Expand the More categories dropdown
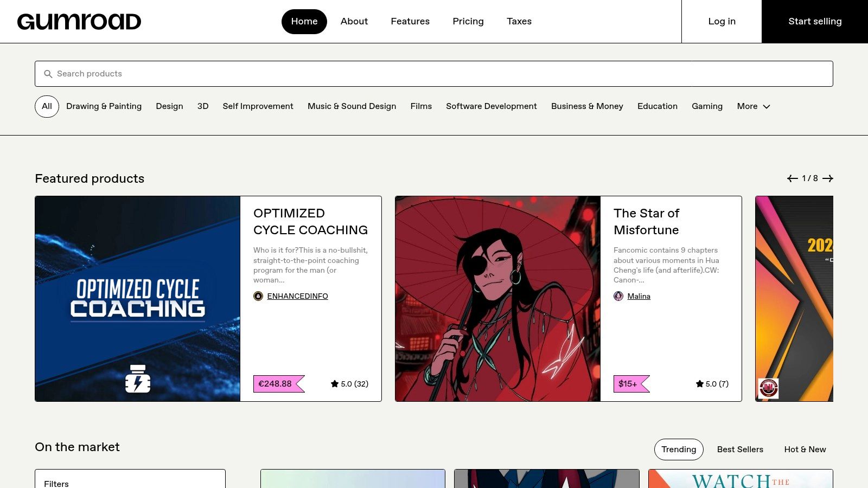The image size is (868, 488). (753, 106)
